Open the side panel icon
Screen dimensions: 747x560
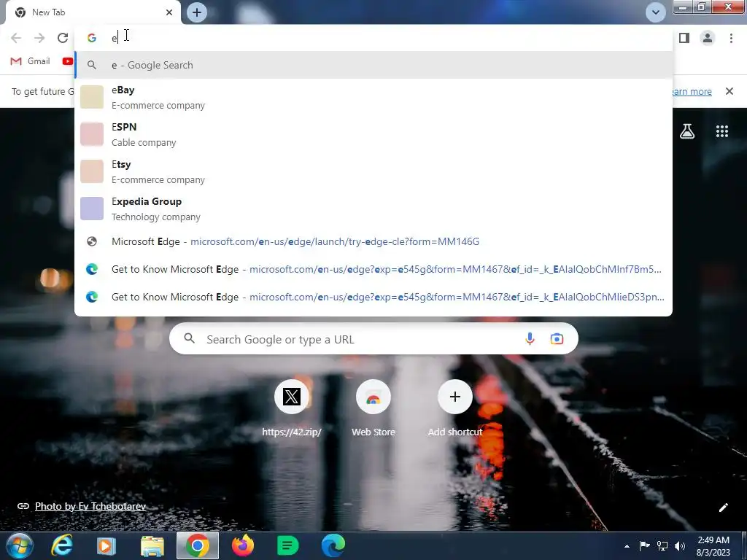[684, 38]
